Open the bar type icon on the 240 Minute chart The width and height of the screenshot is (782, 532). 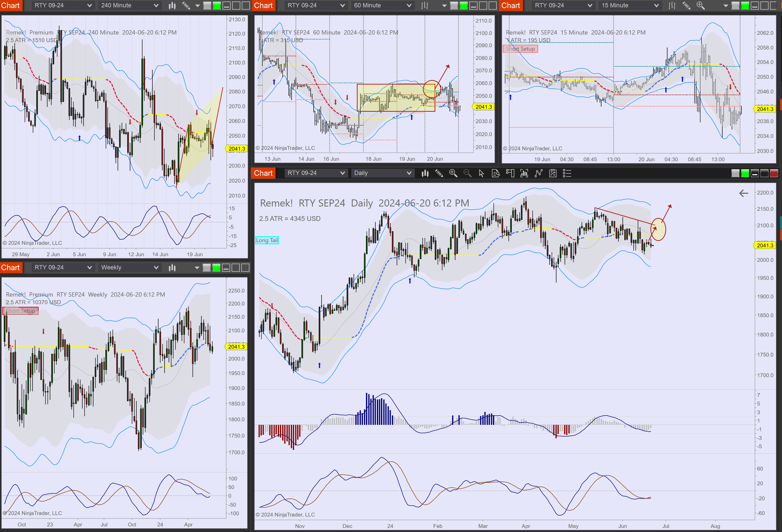coord(172,5)
